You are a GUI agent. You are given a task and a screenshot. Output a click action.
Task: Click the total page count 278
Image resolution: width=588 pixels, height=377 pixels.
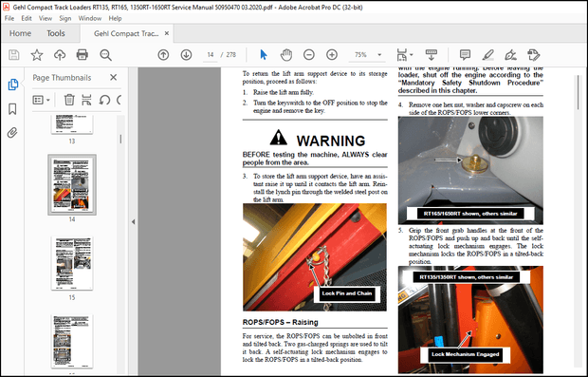(231, 55)
